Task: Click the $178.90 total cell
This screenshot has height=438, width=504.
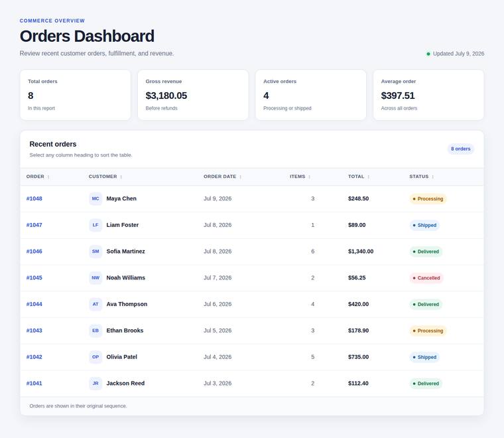Action: click(x=358, y=330)
